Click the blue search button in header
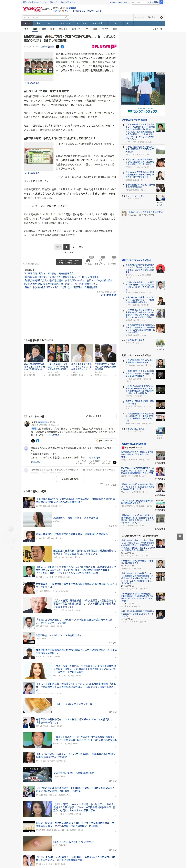Image resolution: width=186 pixels, height=868 pixels. (161, 2)
